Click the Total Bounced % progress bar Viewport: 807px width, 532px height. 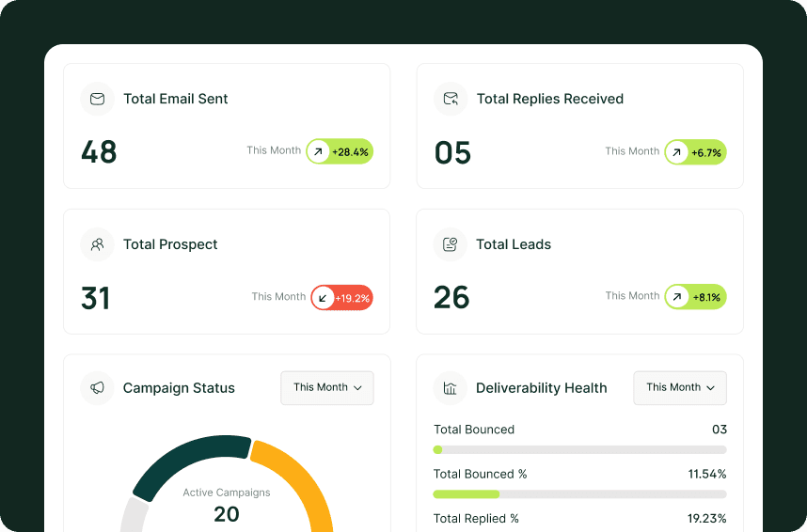(x=580, y=493)
